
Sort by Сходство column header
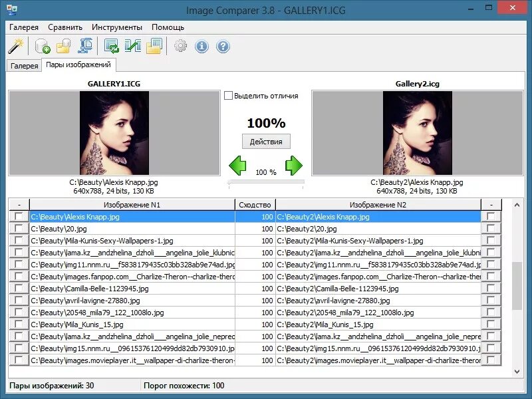point(255,205)
